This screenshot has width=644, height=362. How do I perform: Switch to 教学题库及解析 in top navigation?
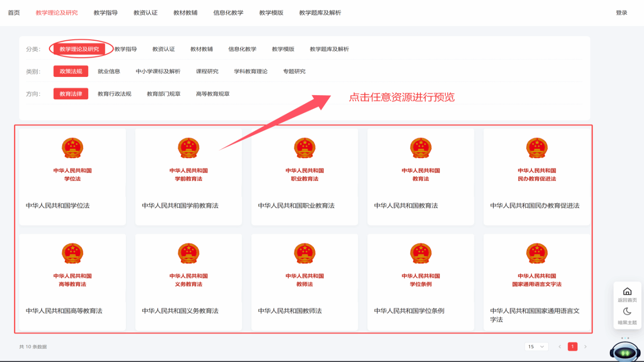point(320,13)
